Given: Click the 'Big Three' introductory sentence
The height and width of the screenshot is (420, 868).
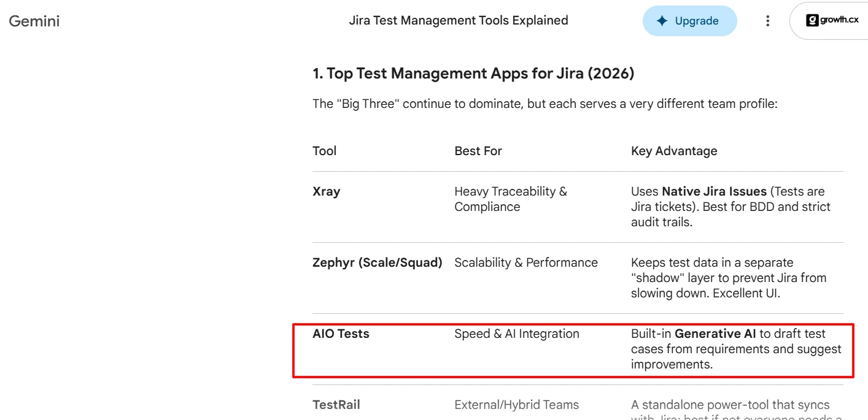Looking at the screenshot, I should coord(545,104).
